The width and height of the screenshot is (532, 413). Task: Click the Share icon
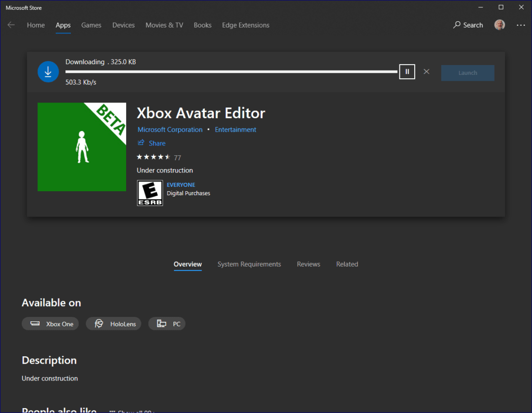141,142
